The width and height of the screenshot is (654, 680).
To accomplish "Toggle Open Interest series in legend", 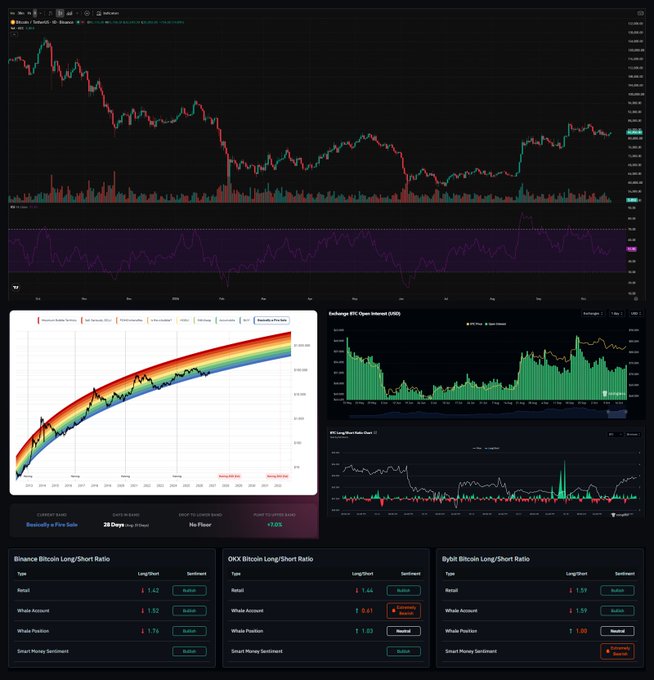I will [496, 324].
